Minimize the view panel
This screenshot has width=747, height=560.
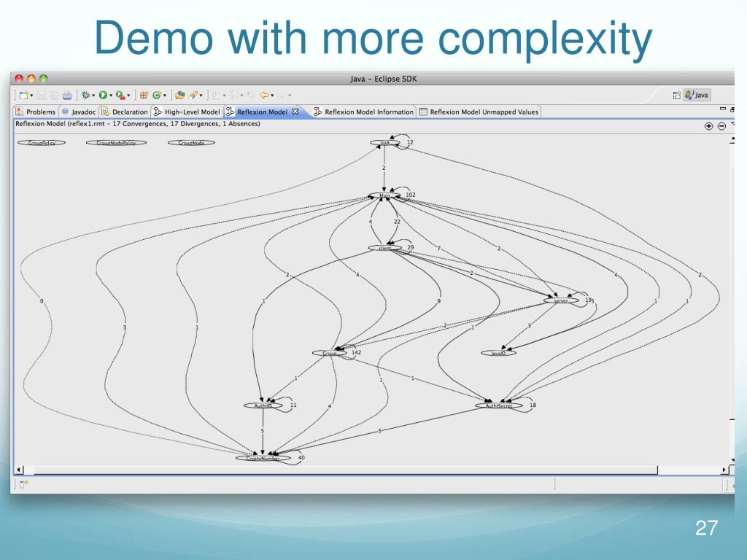coord(723,109)
